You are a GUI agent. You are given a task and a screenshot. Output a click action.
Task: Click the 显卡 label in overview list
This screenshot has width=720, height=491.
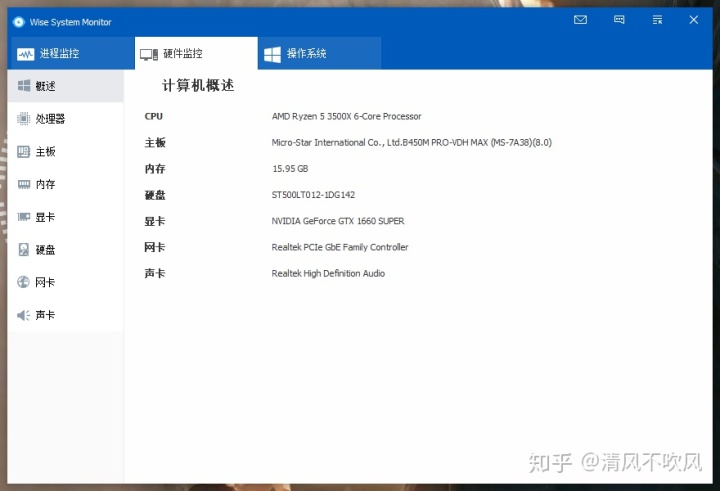[155, 221]
